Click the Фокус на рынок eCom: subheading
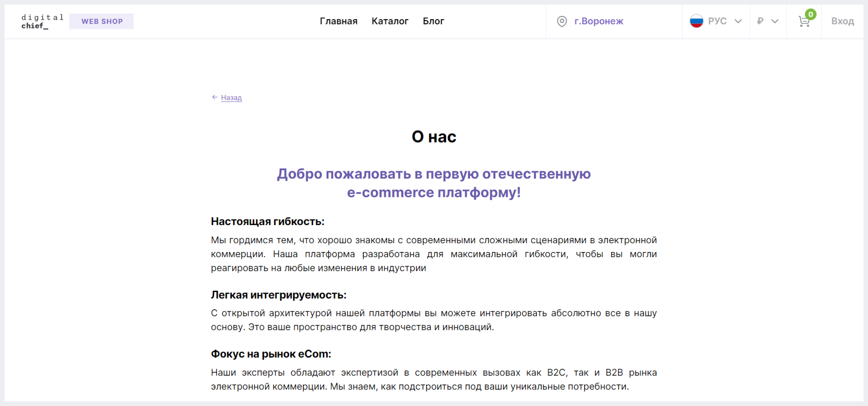 271,354
